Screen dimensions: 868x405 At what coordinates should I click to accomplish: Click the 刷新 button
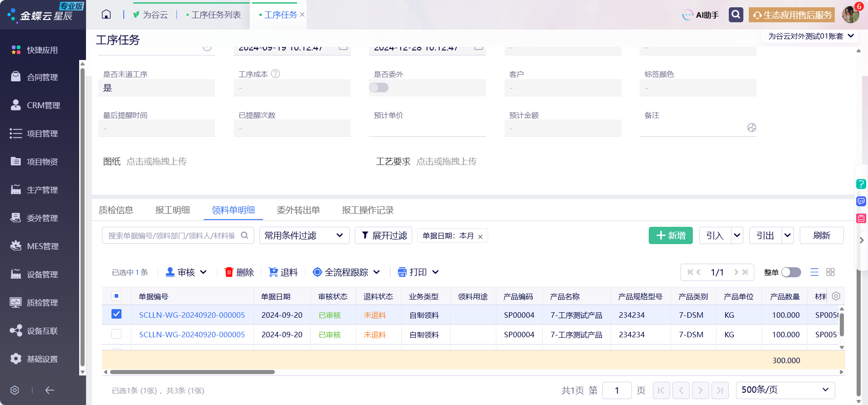click(x=822, y=235)
